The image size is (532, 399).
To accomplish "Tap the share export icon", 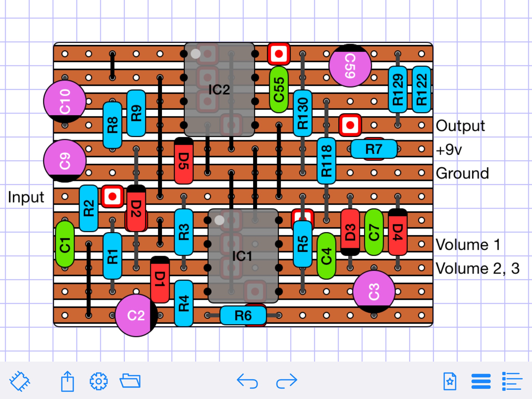I will coord(68,381).
